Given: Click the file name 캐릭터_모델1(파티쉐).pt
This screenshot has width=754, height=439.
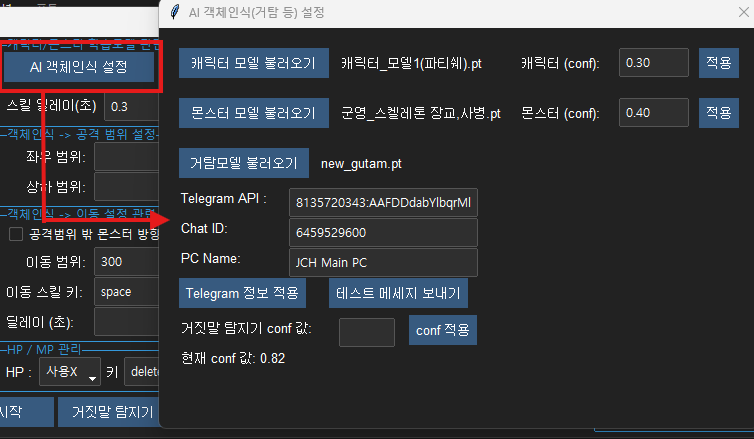Looking at the screenshot, I should 412,63.
